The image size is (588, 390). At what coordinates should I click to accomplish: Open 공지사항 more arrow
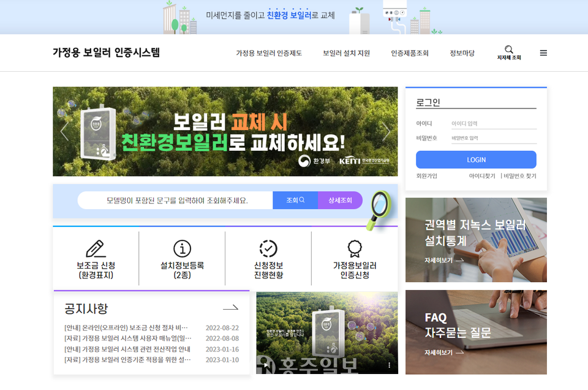(x=230, y=308)
